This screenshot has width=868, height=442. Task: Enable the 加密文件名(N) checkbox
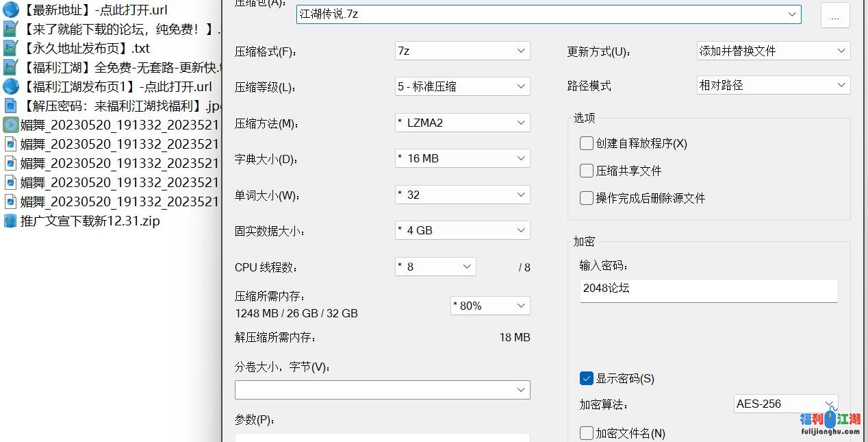pyautogui.click(x=587, y=433)
